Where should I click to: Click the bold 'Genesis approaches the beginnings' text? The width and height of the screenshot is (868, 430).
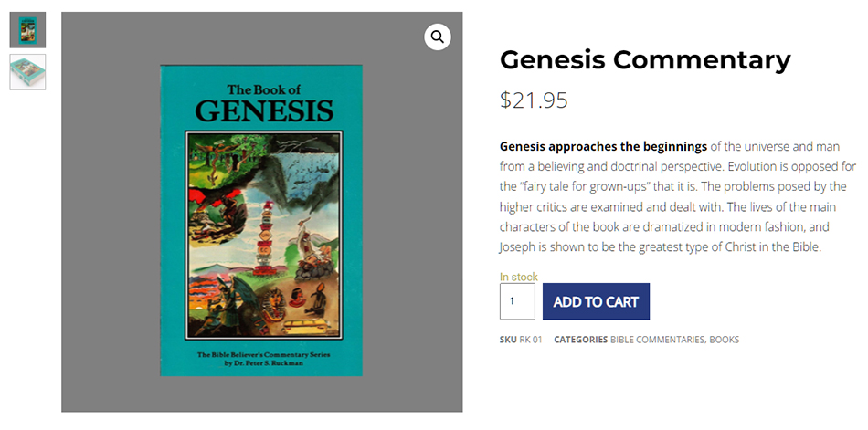603,146
